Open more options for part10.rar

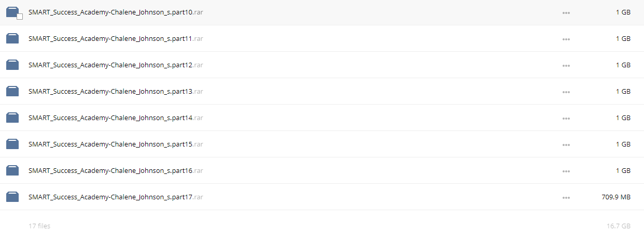[x=566, y=12]
